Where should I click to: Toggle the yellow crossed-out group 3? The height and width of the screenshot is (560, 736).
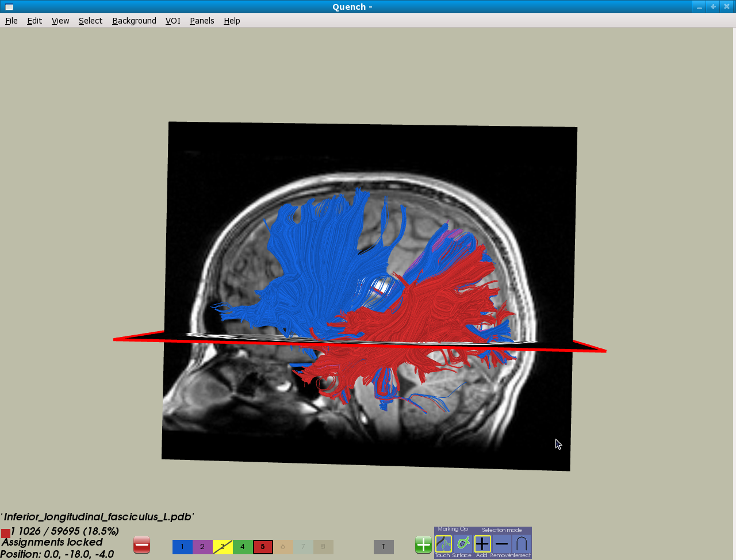(223, 547)
